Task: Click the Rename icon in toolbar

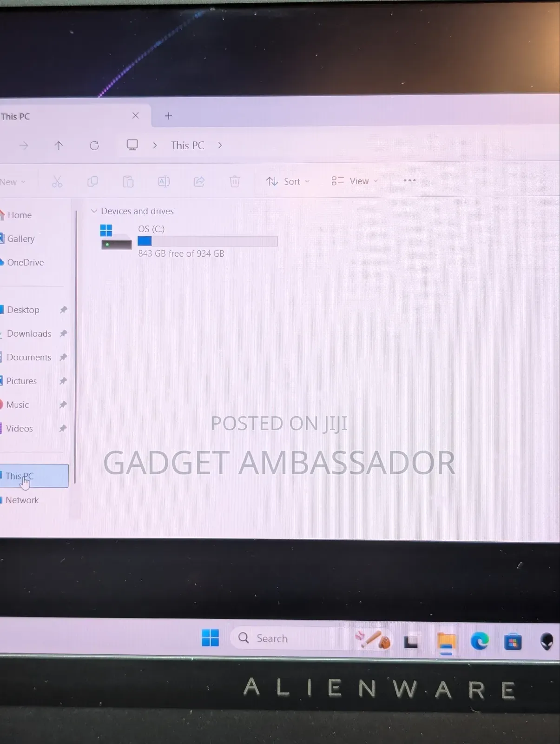Action: click(164, 181)
